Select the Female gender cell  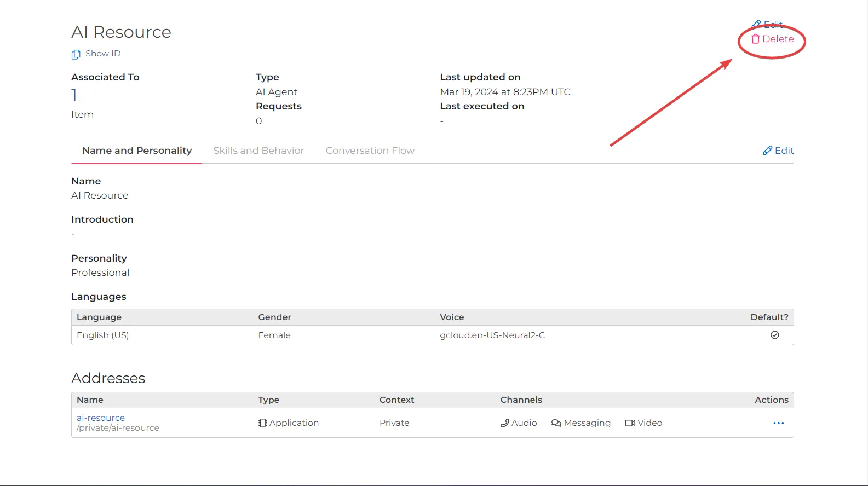274,335
